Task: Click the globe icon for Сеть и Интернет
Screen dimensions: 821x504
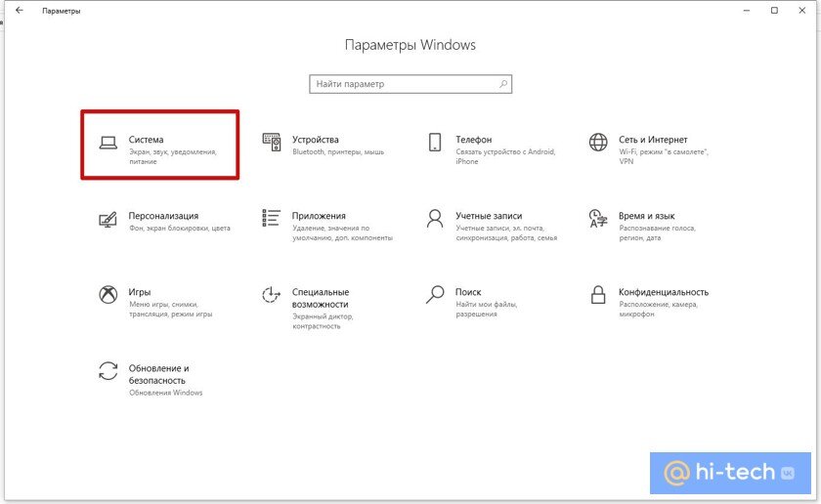Action: [x=598, y=142]
